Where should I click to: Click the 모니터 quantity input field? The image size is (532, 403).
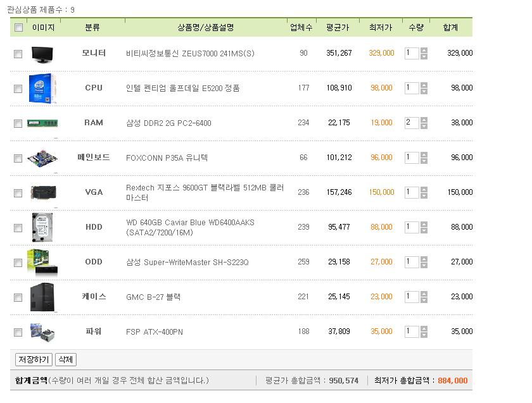412,53
